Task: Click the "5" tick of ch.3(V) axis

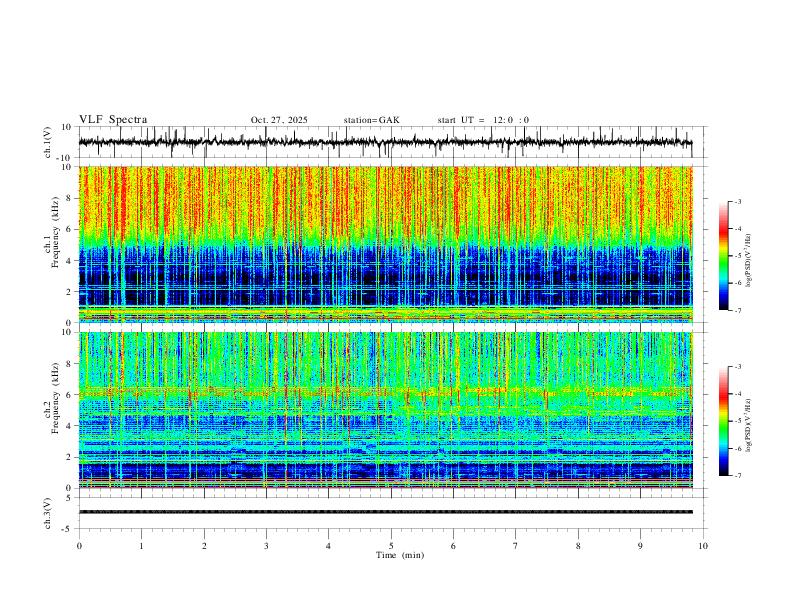Action: 70,498
